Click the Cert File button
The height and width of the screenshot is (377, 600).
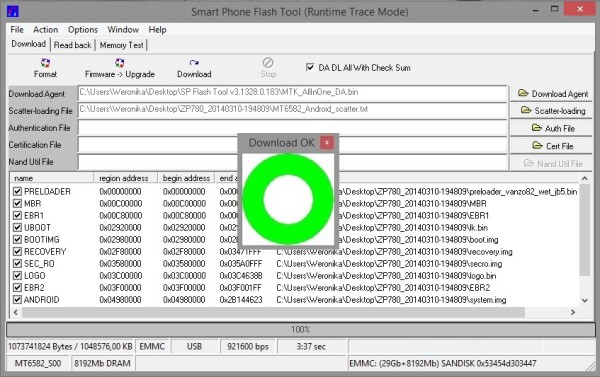pyautogui.click(x=551, y=146)
